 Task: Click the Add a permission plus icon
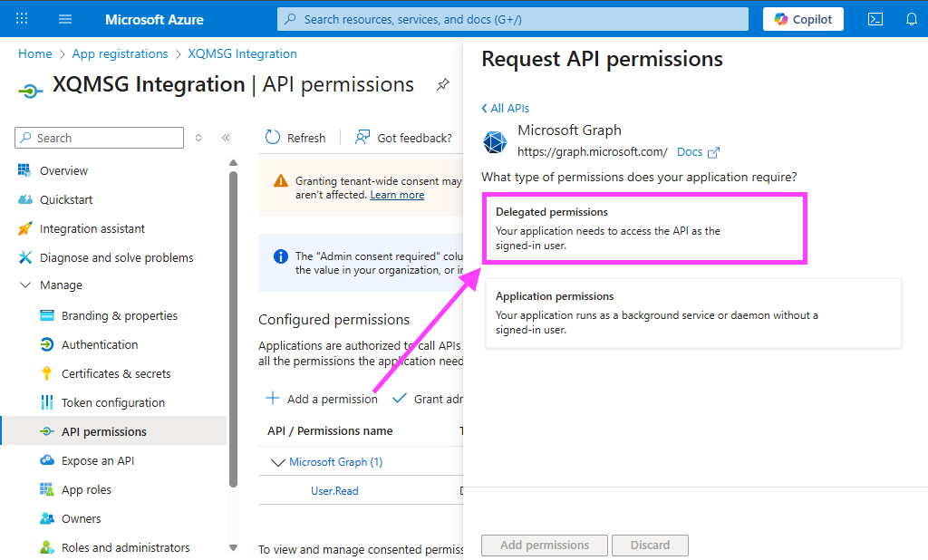pyautogui.click(x=272, y=399)
